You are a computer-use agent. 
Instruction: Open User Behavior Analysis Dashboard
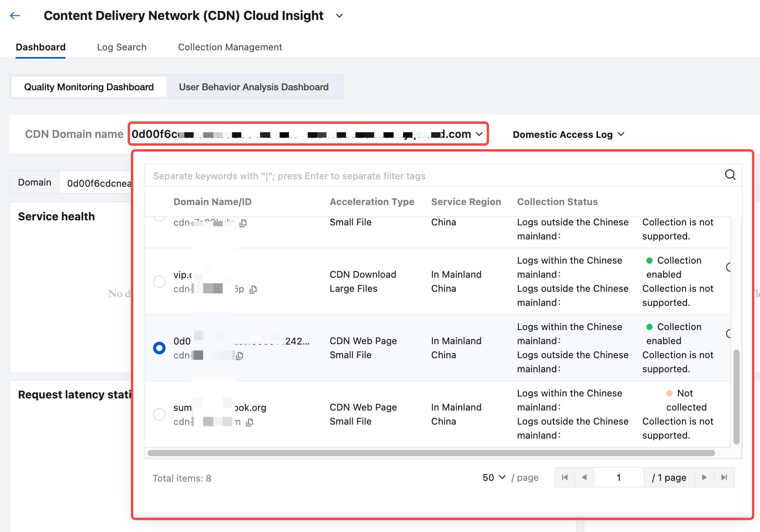point(253,87)
